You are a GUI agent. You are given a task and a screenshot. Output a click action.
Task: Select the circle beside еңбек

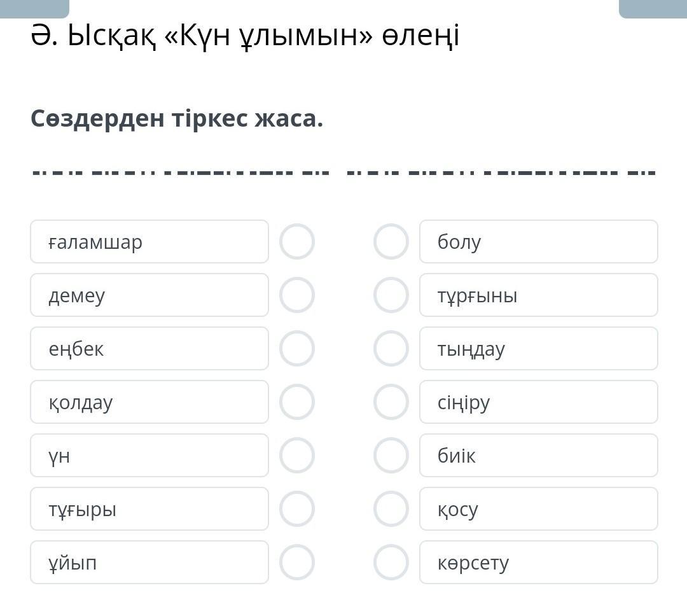297,349
